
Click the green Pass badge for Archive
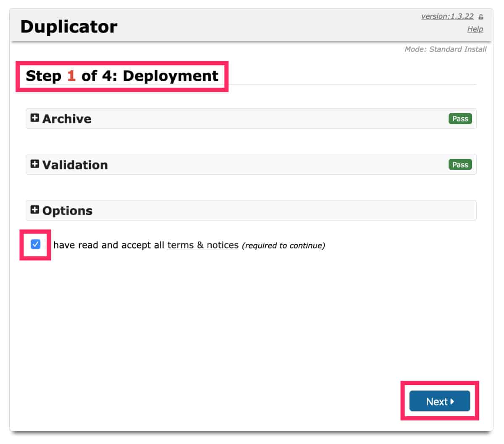click(460, 119)
